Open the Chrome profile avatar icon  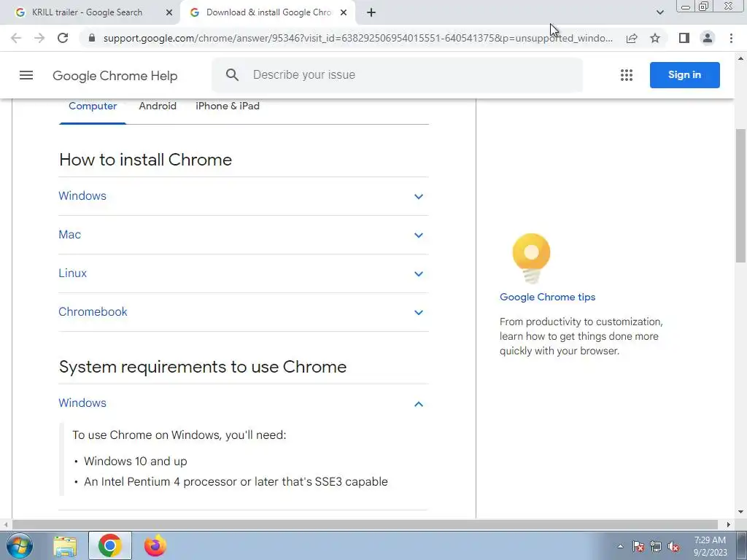coord(708,38)
